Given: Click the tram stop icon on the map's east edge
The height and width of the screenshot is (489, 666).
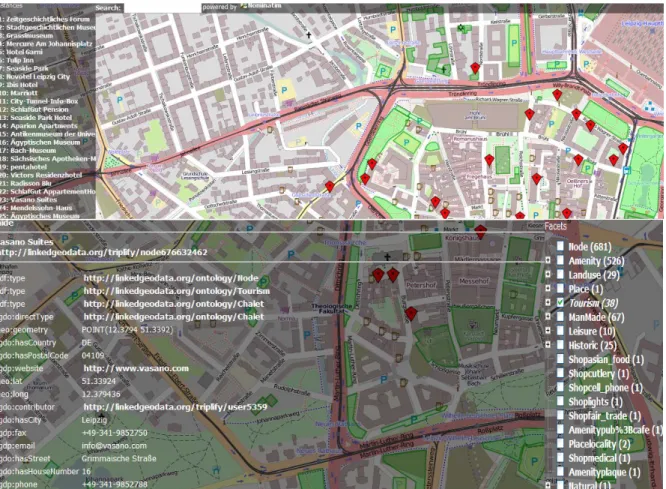Looking at the screenshot, I should (626, 170).
